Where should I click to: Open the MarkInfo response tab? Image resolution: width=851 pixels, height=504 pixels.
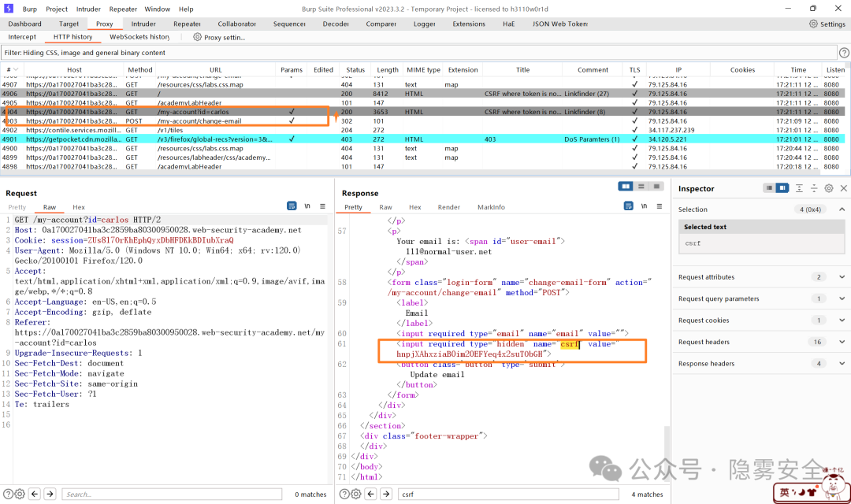491,207
